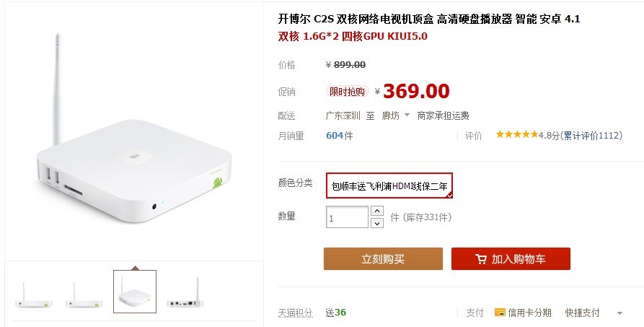Expand the payment methods arrow after 快捷支付
Image resolution: width=644 pixels, height=327 pixels.
point(619,313)
